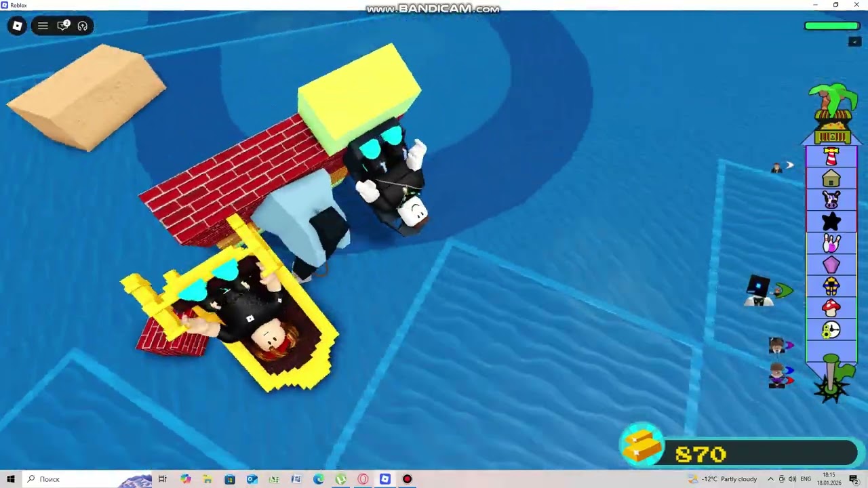Click the red mushroom stage icon
This screenshot has height=488, width=868.
[831, 308]
